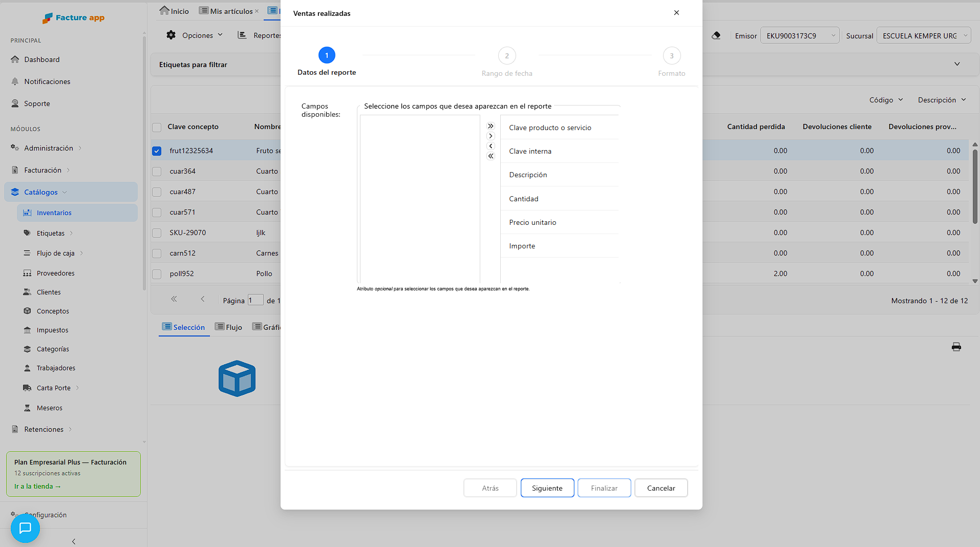The width and height of the screenshot is (980, 547).
Task: Open the chat support bubble
Action: [25, 528]
